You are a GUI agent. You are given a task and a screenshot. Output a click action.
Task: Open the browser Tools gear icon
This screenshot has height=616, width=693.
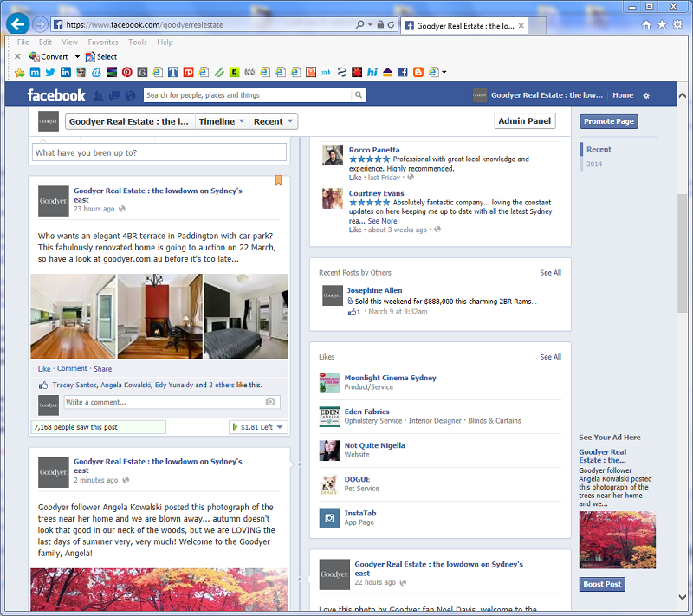click(677, 25)
